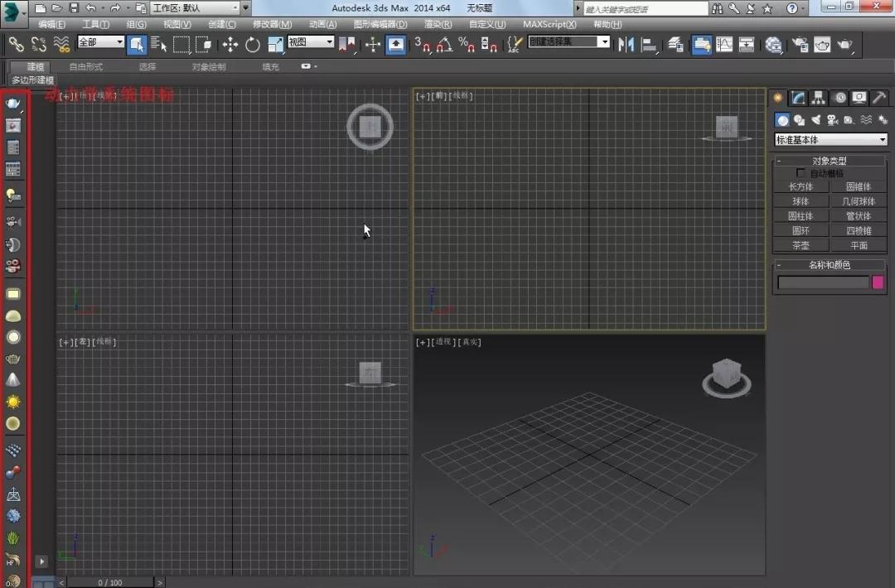This screenshot has width=895, height=588.
Task: Open the selection filter dropdown showing 全部
Action: click(99, 41)
